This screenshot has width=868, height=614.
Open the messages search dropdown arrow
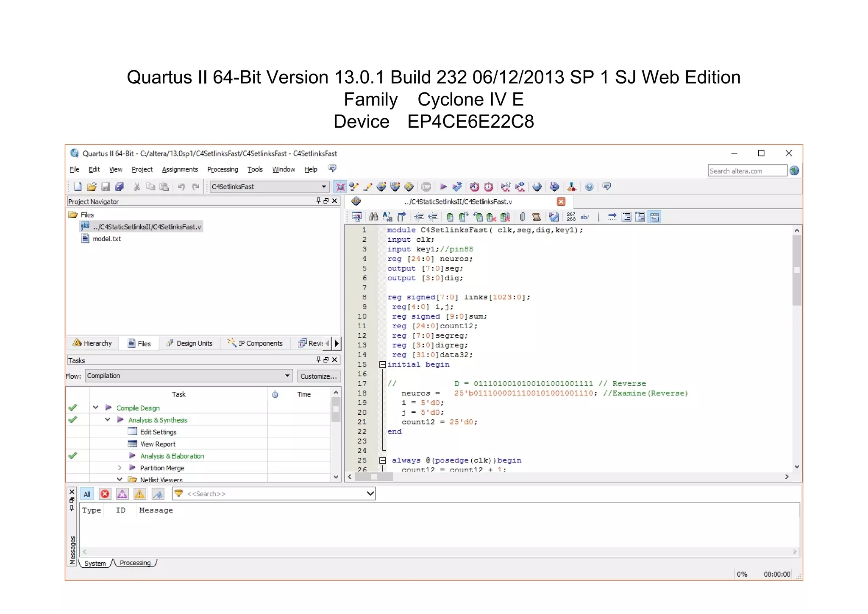coord(370,494)
